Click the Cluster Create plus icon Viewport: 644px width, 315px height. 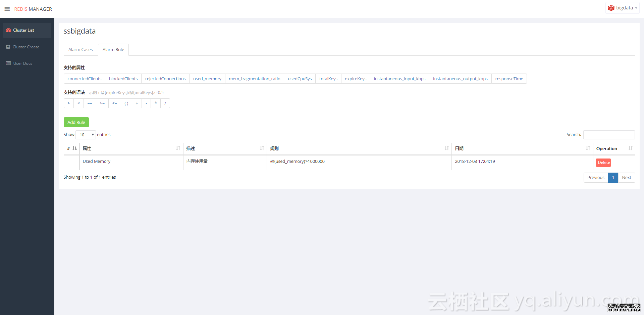(8, 47)
